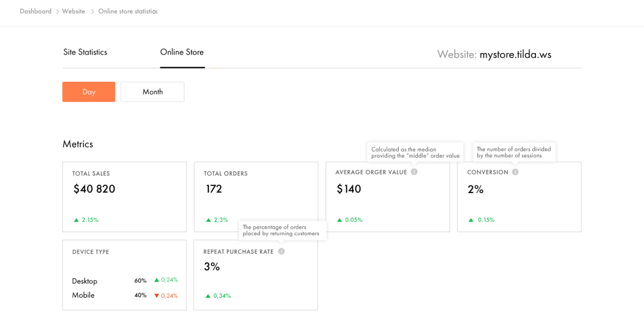The height and width of the screenshot is (323, 644).
Task: Go to Dashboard breadcrumb
Action: (x=35, y=11)
